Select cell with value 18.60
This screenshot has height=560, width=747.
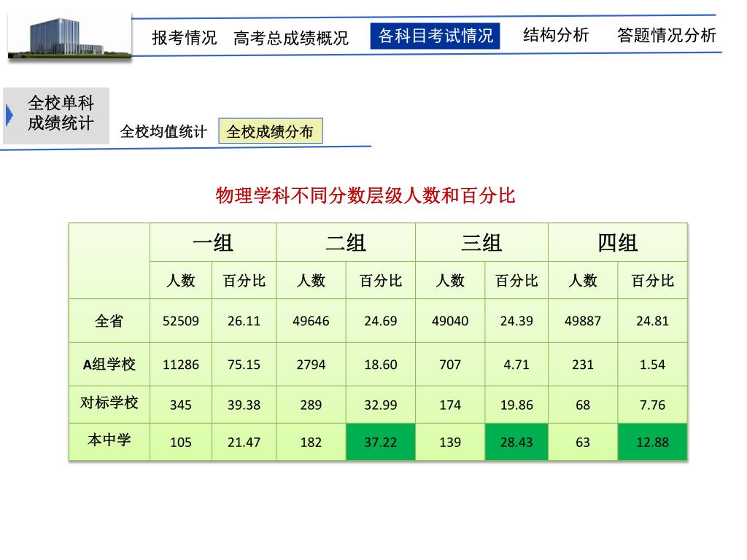point(381,365)
